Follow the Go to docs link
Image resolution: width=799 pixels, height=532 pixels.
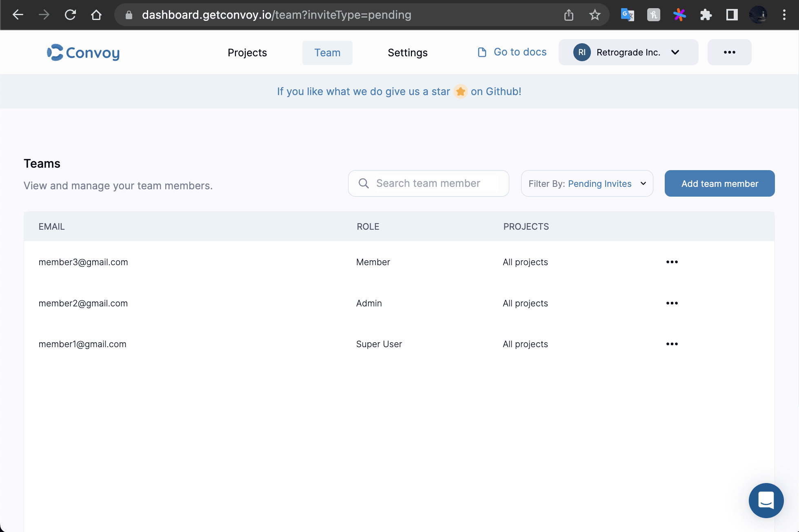click(x=512, y=52)
